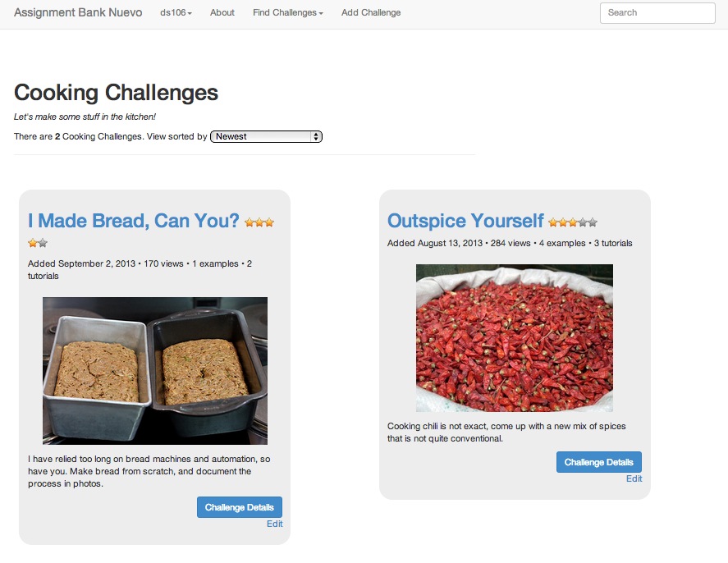This screenshot has height=563, width=728.
Task: Open the I Made Bread, Can You? title link
Action: 133,221
